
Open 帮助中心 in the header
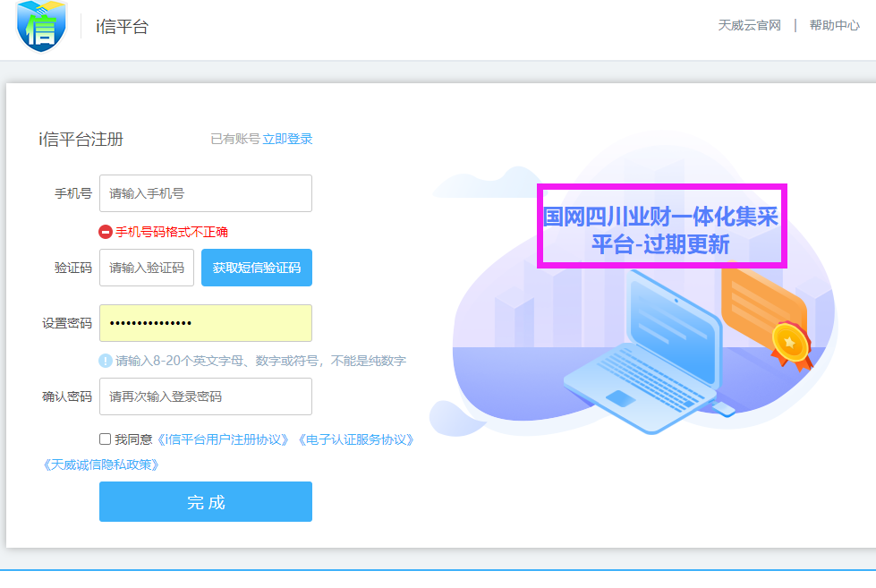(834, 25)
